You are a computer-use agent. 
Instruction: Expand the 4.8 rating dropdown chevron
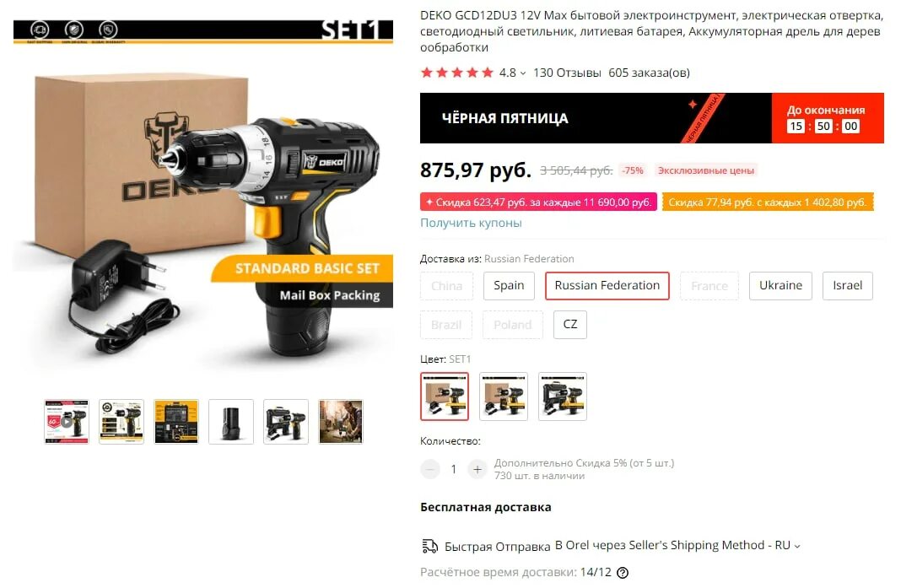point(523,73)
